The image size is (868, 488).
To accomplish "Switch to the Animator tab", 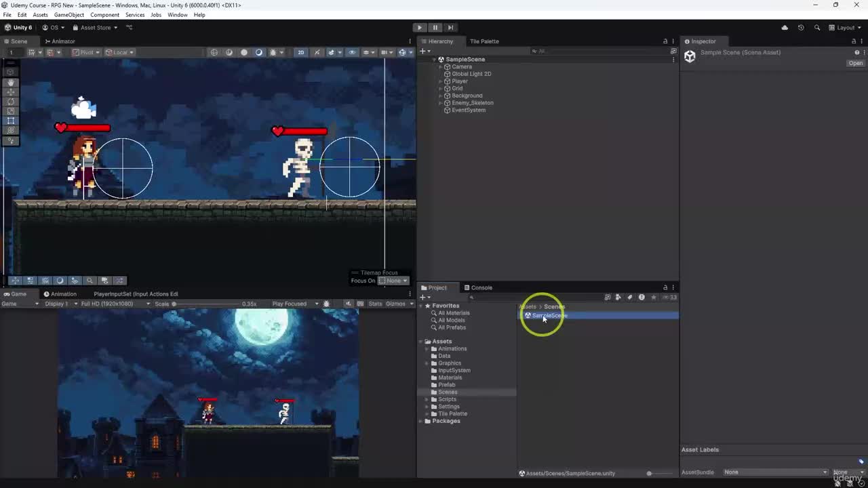I will pos(60,41).
